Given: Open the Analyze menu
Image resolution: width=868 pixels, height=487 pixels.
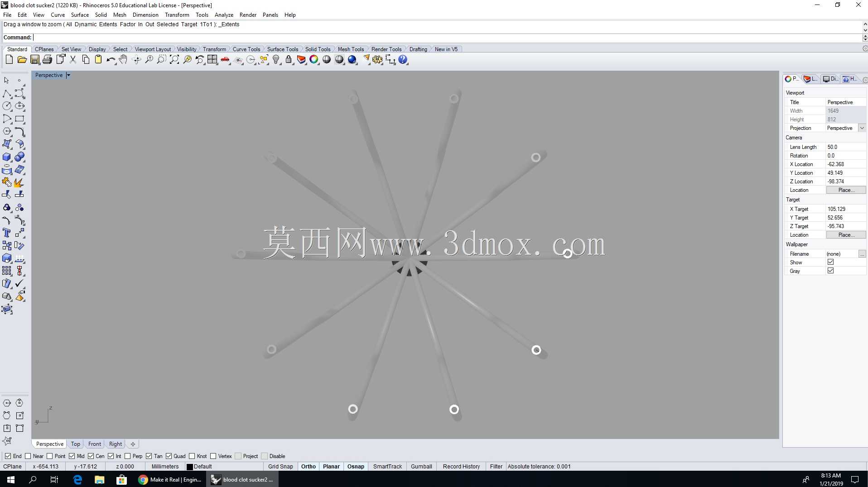Looking at the screenshot, I should pos(224,15).
